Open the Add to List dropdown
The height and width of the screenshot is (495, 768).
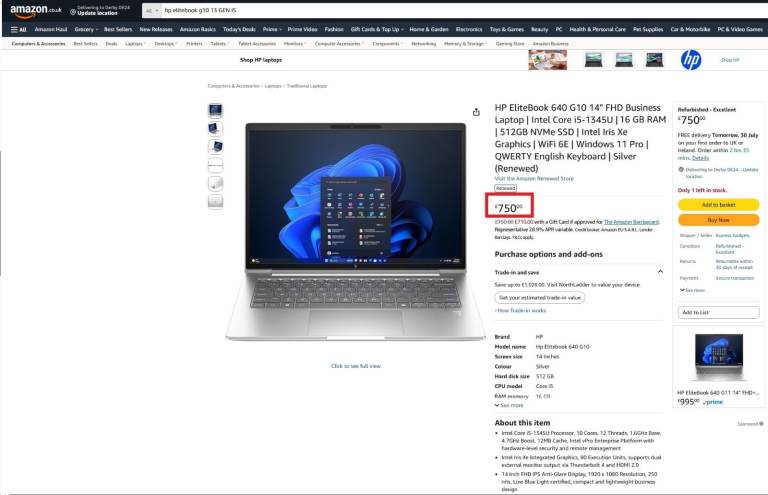coord(719,312)
